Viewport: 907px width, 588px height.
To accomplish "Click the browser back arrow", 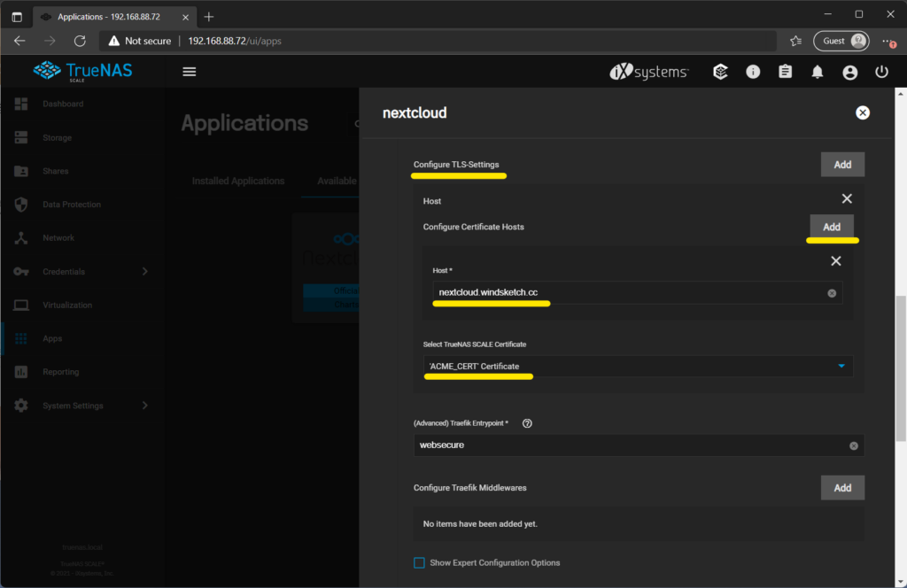I will tap(19, 41).
